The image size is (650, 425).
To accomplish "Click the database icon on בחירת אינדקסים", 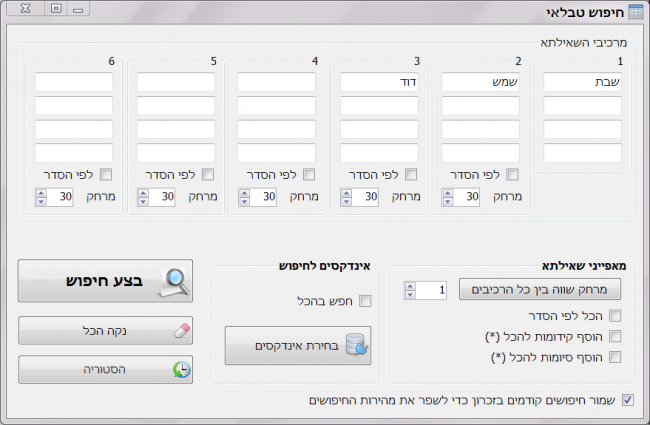I will coord(357,345).
